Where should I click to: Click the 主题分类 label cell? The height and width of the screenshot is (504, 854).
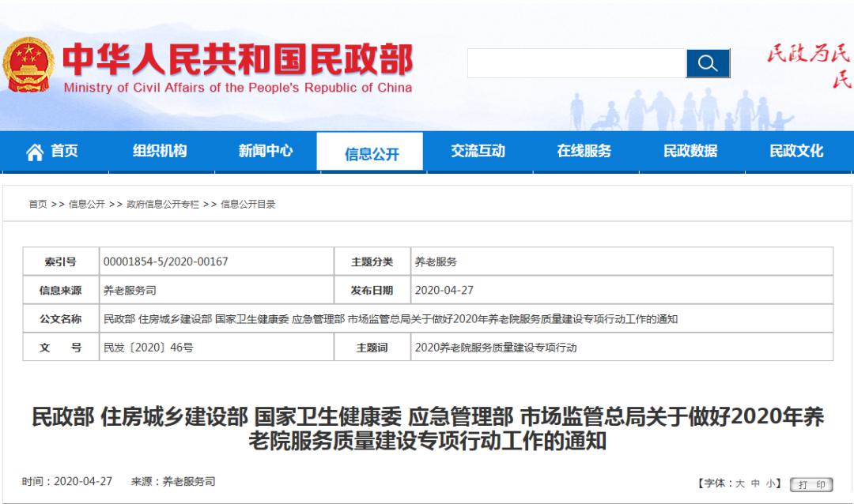372,261
